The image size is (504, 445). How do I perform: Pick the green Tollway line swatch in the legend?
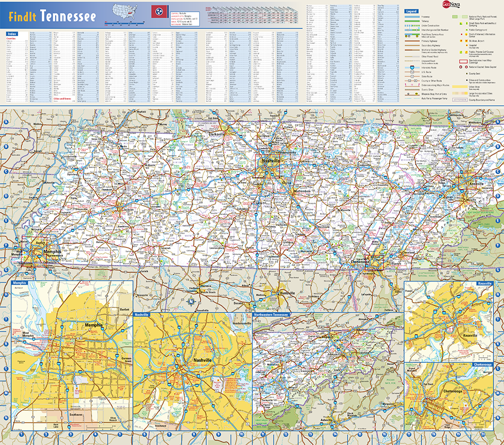(x=412, y=21)
